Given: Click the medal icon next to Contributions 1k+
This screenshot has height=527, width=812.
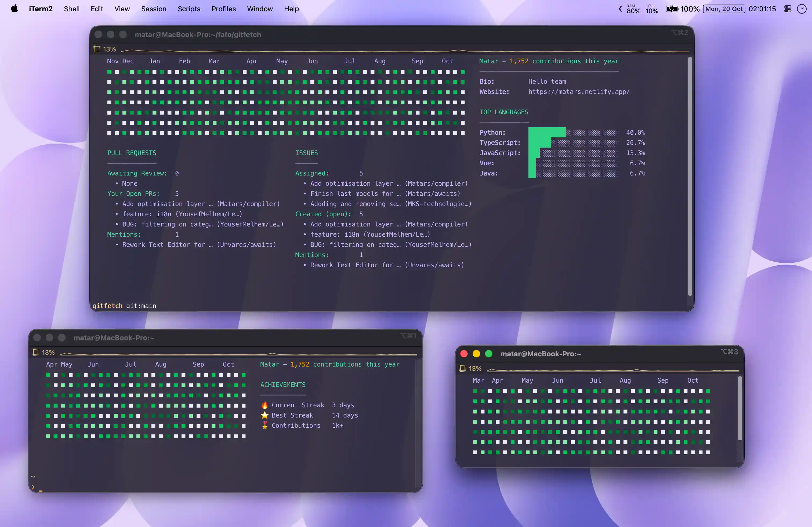Looking at the screenshot, I should [264, 425].
